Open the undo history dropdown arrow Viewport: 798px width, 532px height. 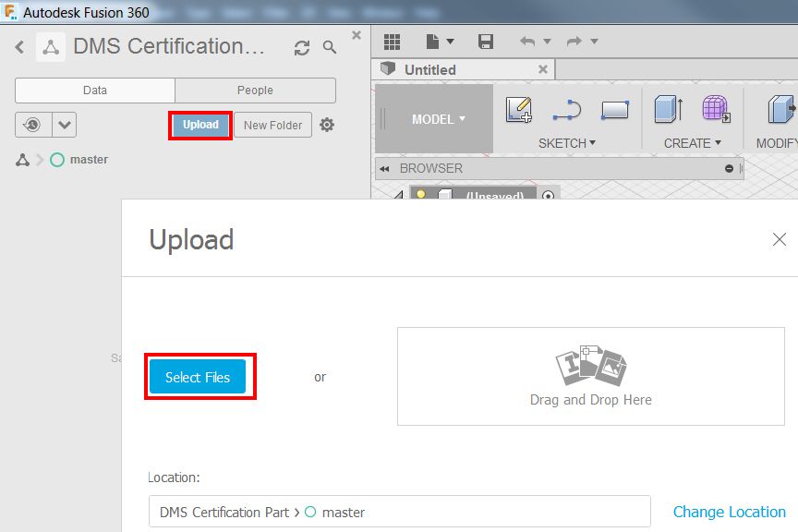tap(547, 42)
